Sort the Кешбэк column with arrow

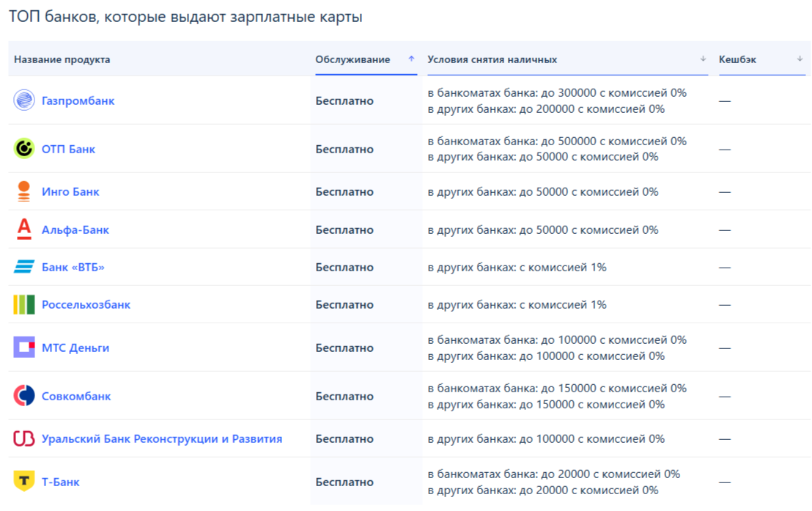[x=800, y=59]
